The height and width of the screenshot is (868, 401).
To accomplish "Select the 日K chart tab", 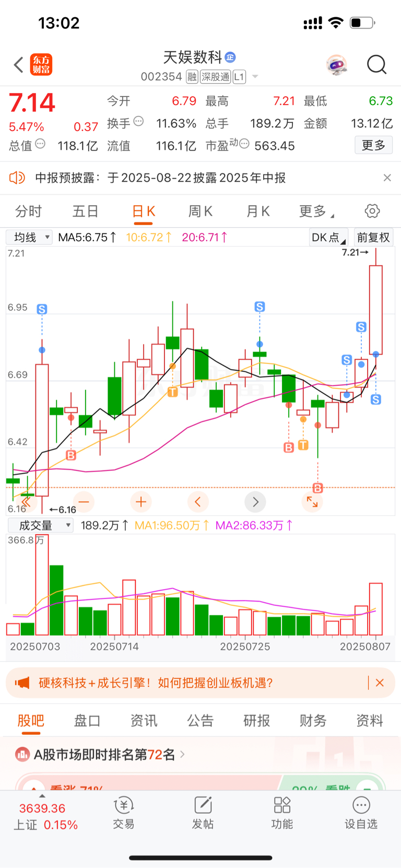I will 144,211.
